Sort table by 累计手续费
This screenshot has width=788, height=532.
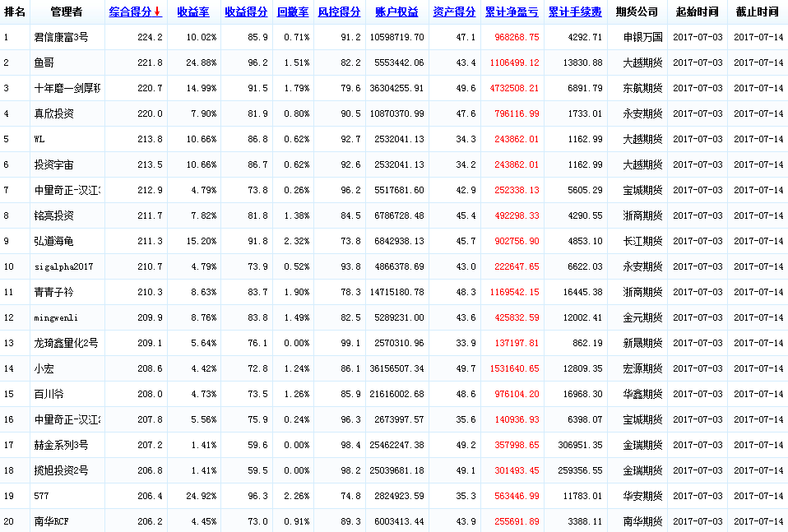click(575, 12)
